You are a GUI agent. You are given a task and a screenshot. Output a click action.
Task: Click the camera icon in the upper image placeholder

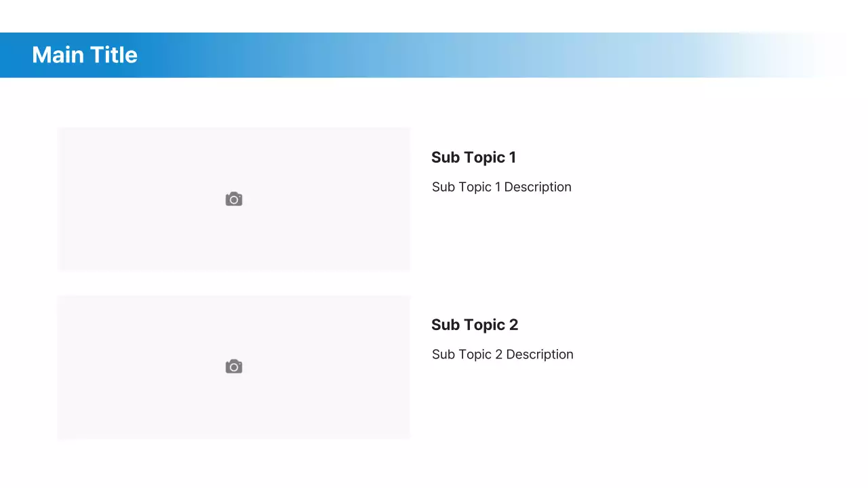(x=234, y=199)
